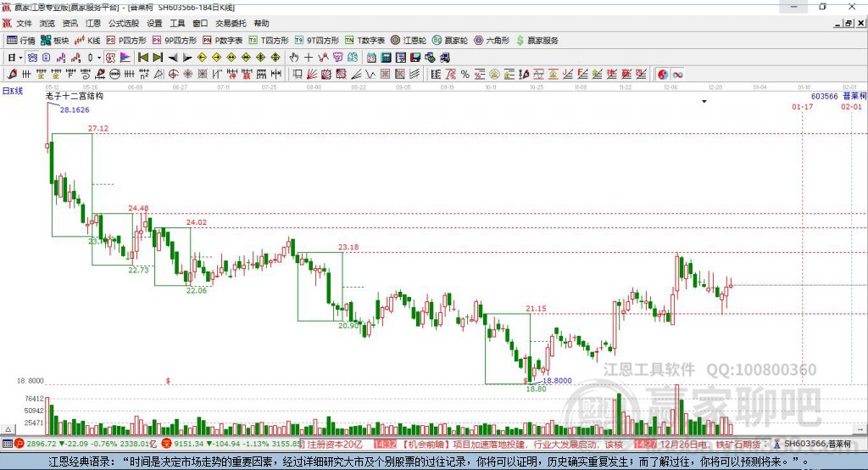Open 赢家服务 service
Image resolution: width=868 pixels, height=470 pixels.
537,41
